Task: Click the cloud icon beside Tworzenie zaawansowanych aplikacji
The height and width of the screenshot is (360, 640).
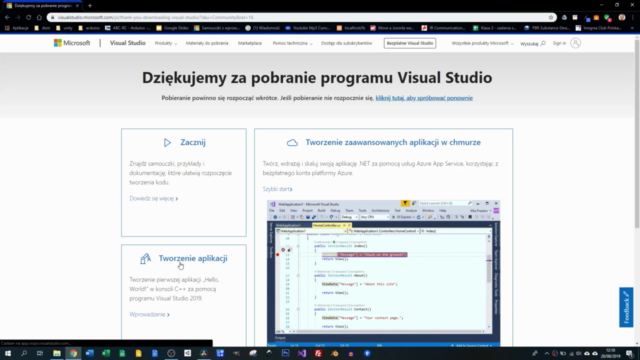Action: (x=292, y=142)
